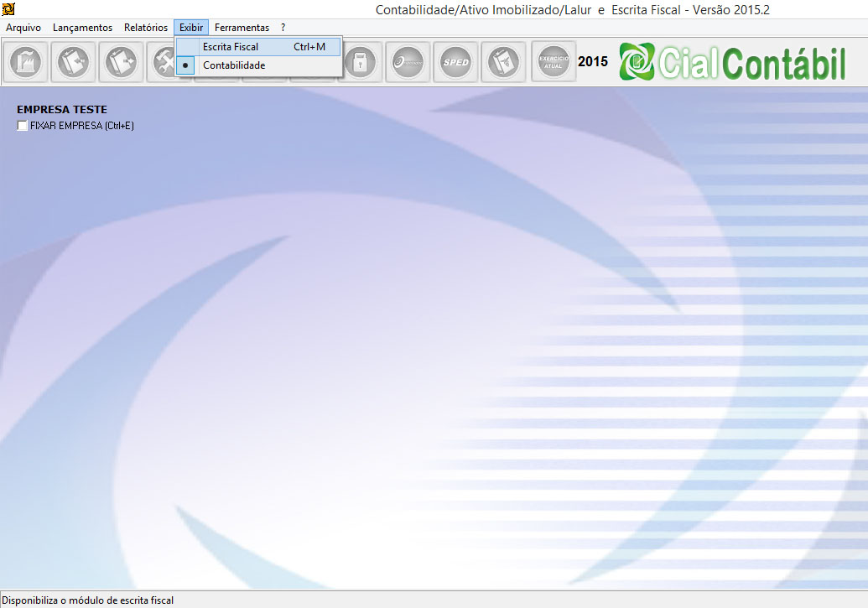Viewport: 868px width, 608px height.
Task: Click the ? help menu
Action: click(x=283, y=28)
